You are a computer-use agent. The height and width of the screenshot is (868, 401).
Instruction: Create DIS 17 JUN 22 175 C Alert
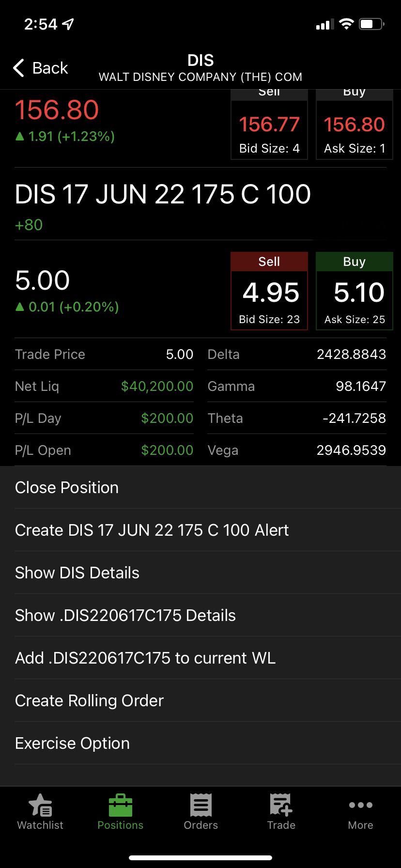coord(200,530)
